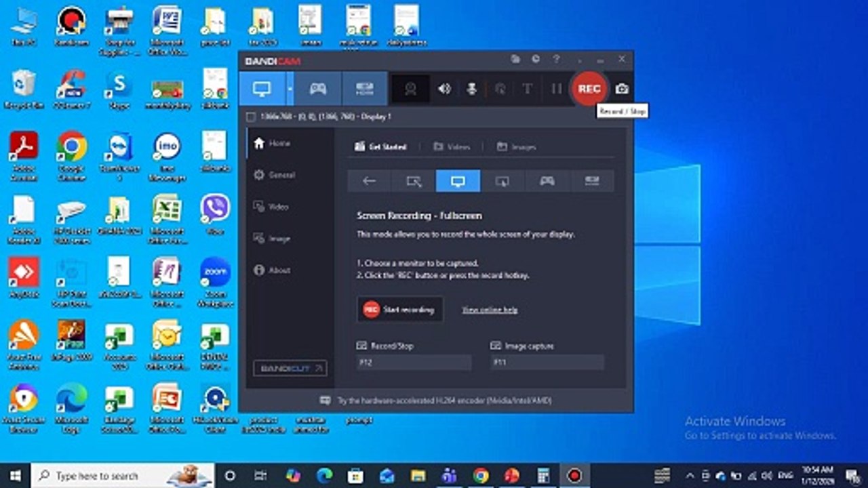Open the Zoom Workplace desktop icon
The height and width of the screenshot is (488, 868).
215,281
